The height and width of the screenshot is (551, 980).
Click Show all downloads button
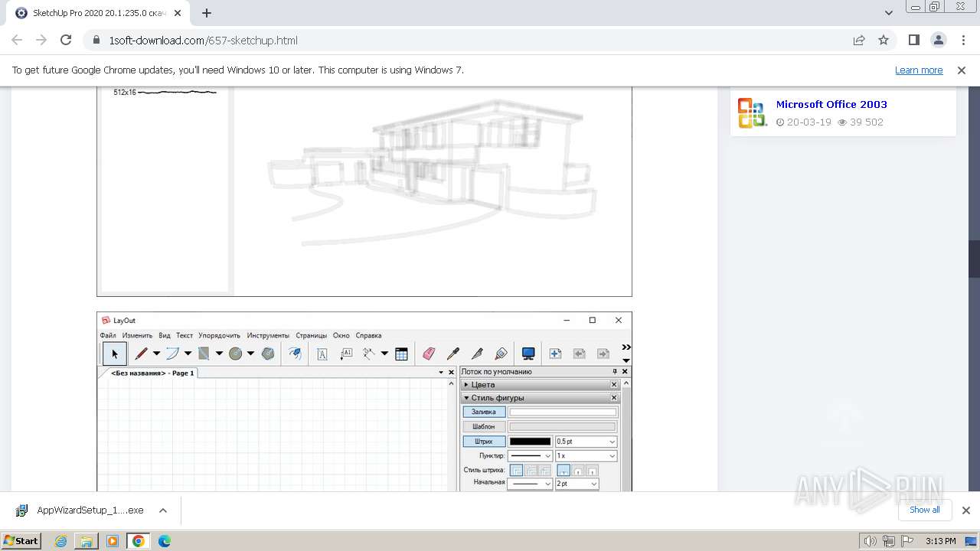pos(925,510)
